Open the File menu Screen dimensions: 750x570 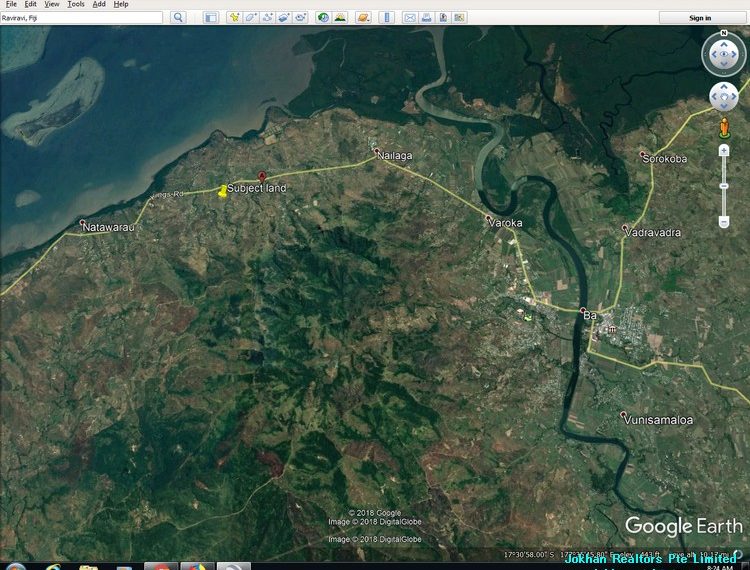pos(11,4)
